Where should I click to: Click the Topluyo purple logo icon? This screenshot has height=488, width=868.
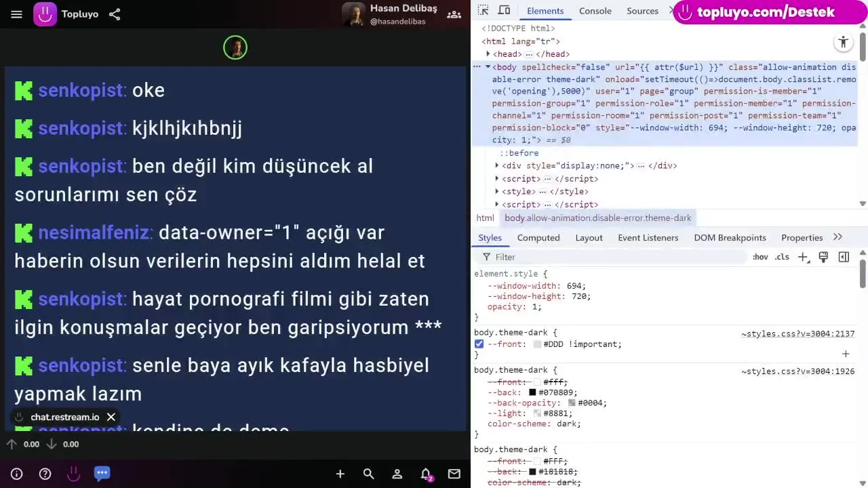(45, 14)
